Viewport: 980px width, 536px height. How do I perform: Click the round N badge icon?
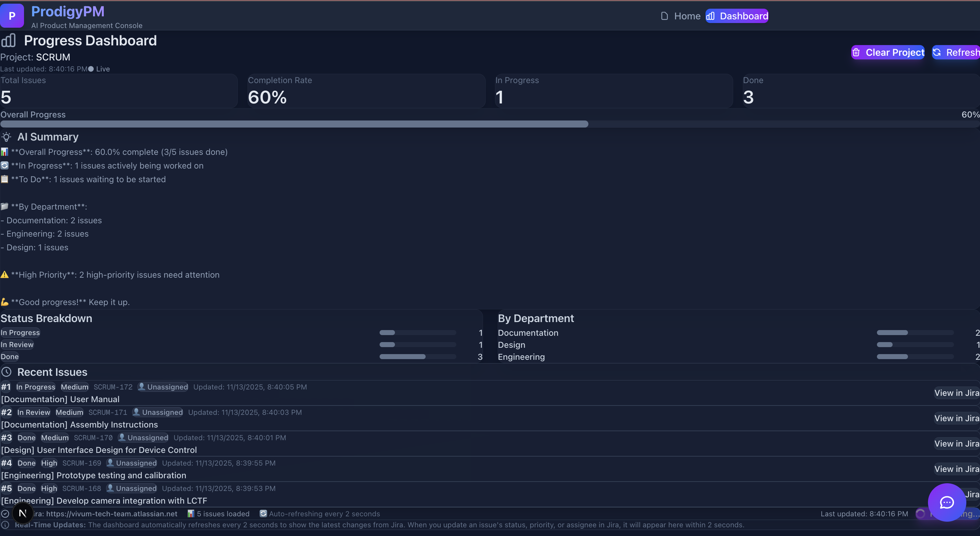point(22,513)
